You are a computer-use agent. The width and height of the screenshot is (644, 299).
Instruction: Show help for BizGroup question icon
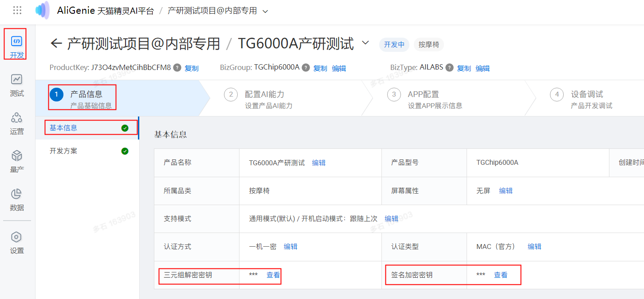coord(306,68)
